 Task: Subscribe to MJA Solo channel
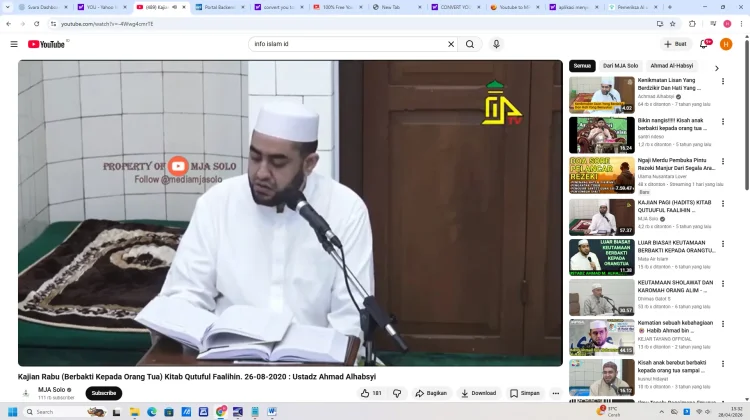tap(104, 393)
